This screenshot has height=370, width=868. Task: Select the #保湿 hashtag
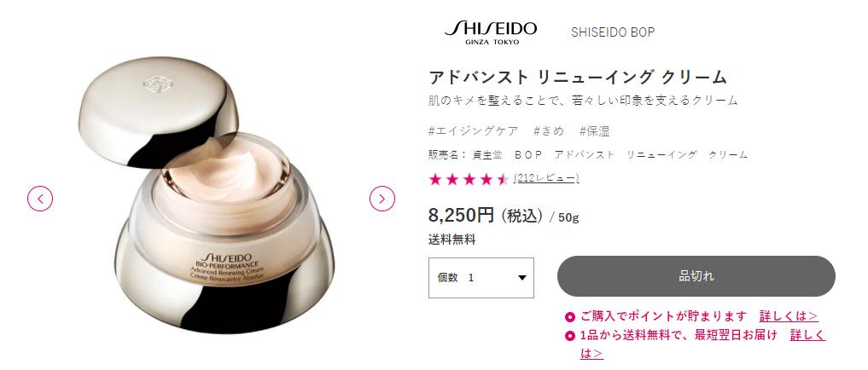click(x=595, y=131)
